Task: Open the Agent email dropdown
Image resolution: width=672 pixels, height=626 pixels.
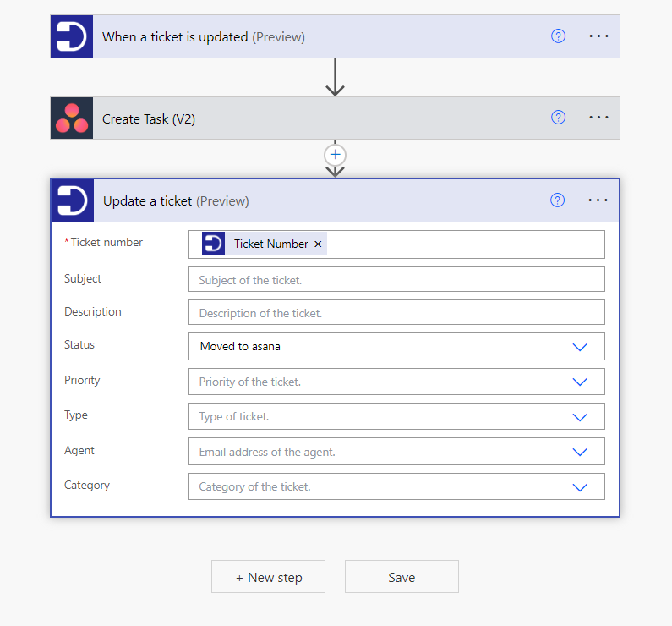Action: tap(396, 452)
